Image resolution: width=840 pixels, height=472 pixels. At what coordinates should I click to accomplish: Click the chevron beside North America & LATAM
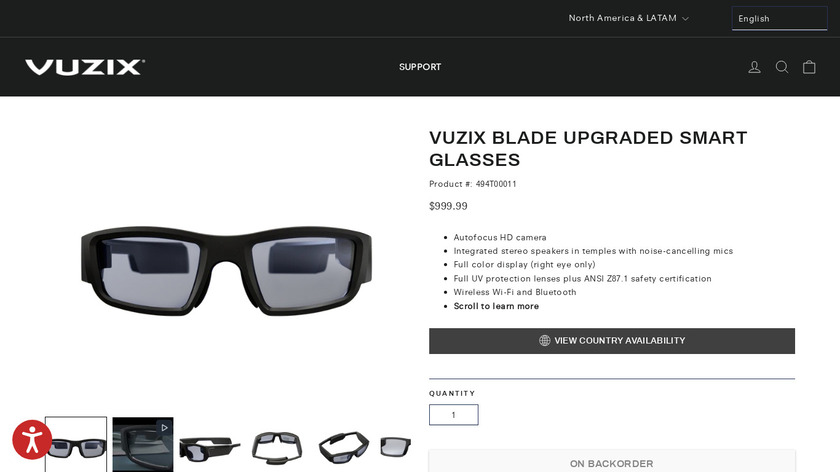point(685,19)
